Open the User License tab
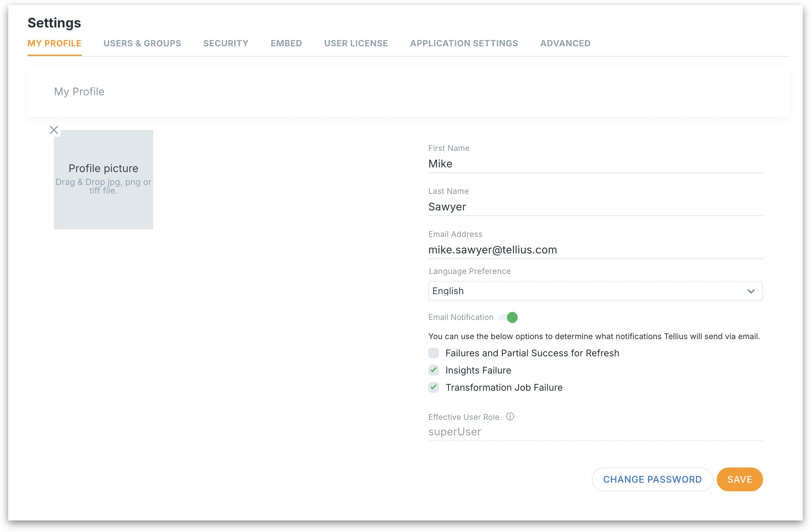 pos(356,43)
